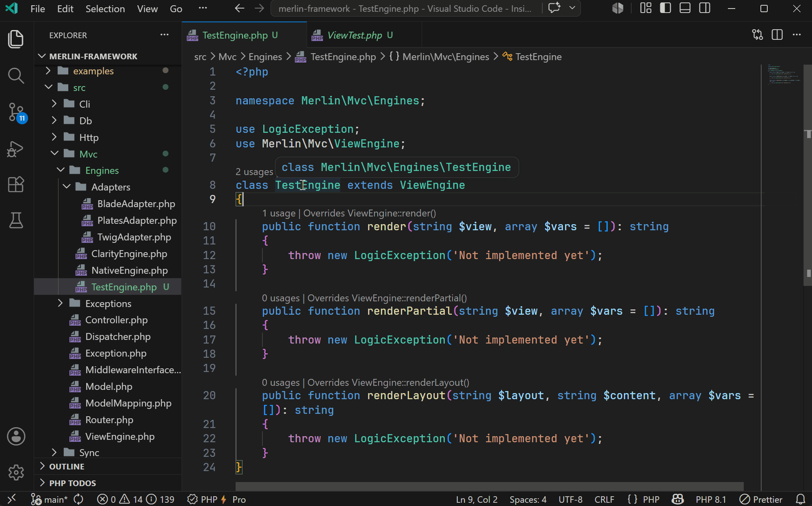Screen dimensions: 812x506
Task: Split the editor to the right
Action: pos(777,35)
